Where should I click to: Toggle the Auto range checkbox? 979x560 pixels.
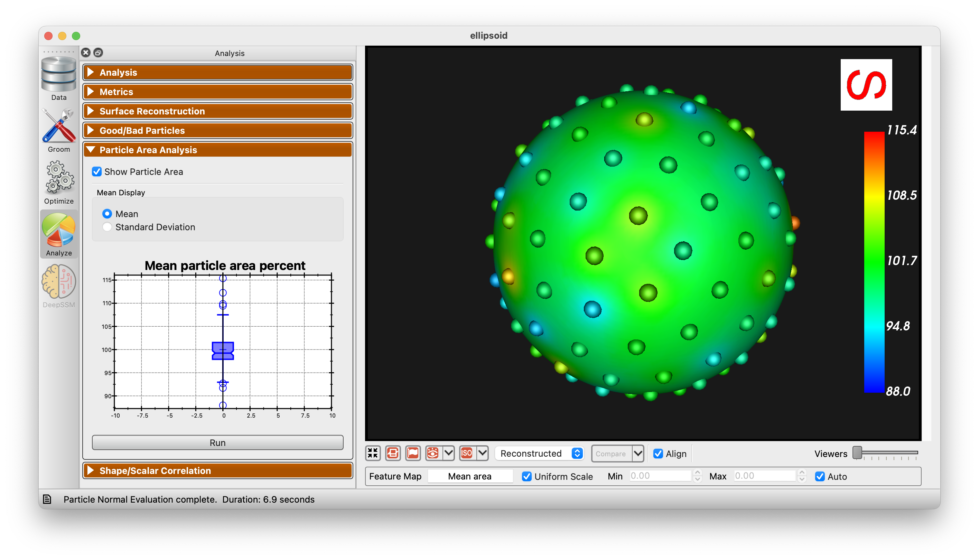pos(820,477)
